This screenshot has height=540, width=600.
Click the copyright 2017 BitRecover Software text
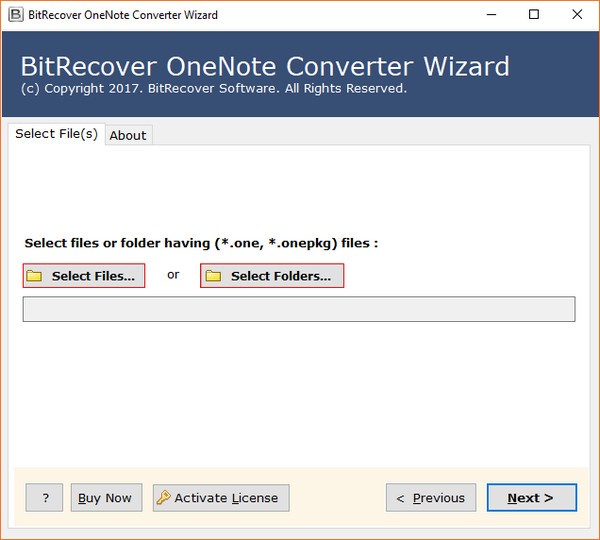214,88
